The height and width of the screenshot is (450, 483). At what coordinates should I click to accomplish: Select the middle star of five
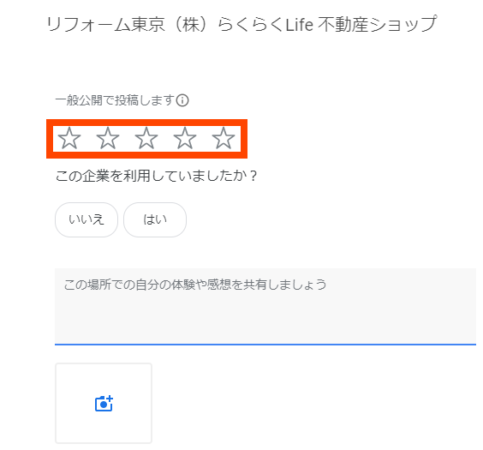coord(146,138)
